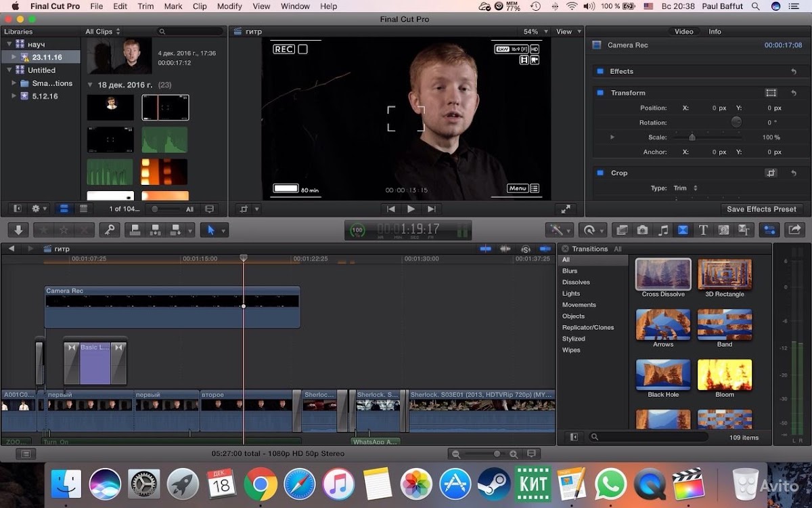
Task: Toggle timeline snapping
Action: coord(545,249)
